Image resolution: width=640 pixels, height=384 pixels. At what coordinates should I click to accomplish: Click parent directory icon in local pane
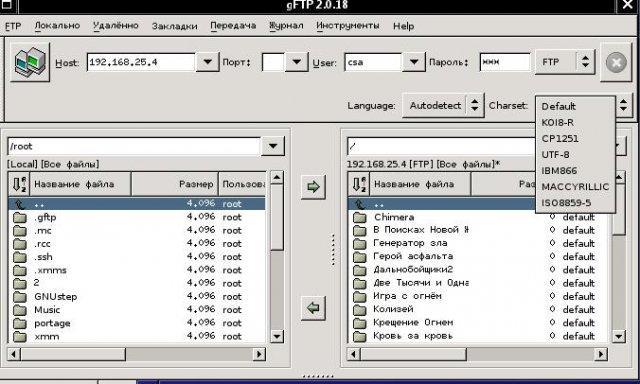[20, 204]
